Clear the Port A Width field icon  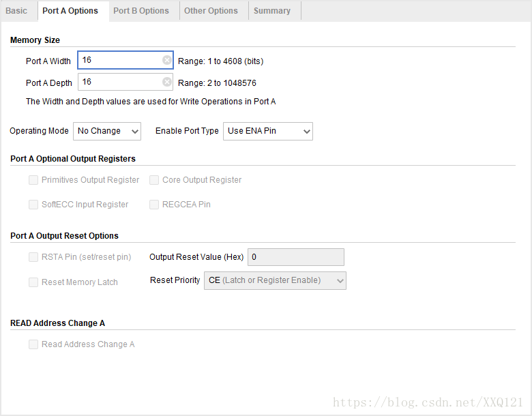pyautogui.click(x=167, y=61)
